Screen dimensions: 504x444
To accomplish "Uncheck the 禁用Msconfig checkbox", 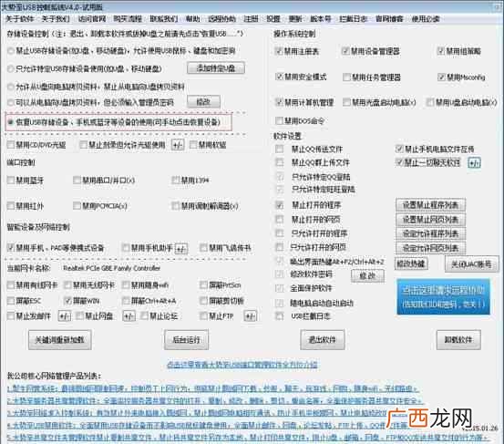I will (442, 77).
